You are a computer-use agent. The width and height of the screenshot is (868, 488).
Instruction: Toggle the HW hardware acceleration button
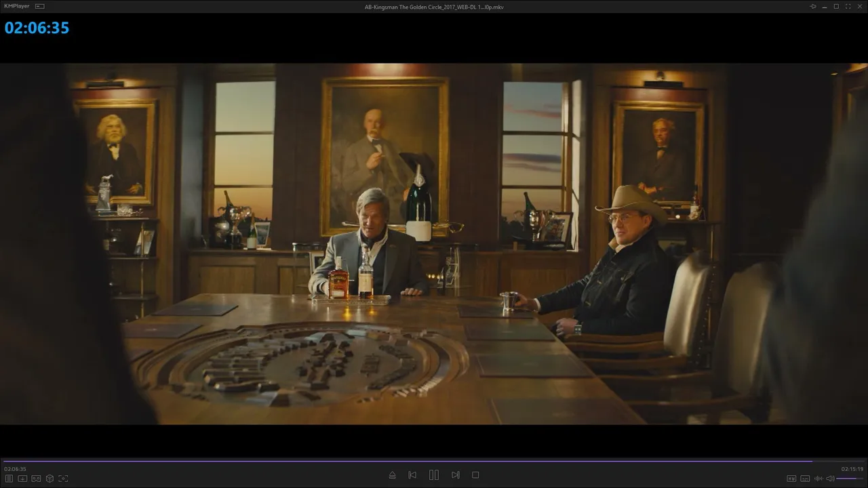click(791, 479)
